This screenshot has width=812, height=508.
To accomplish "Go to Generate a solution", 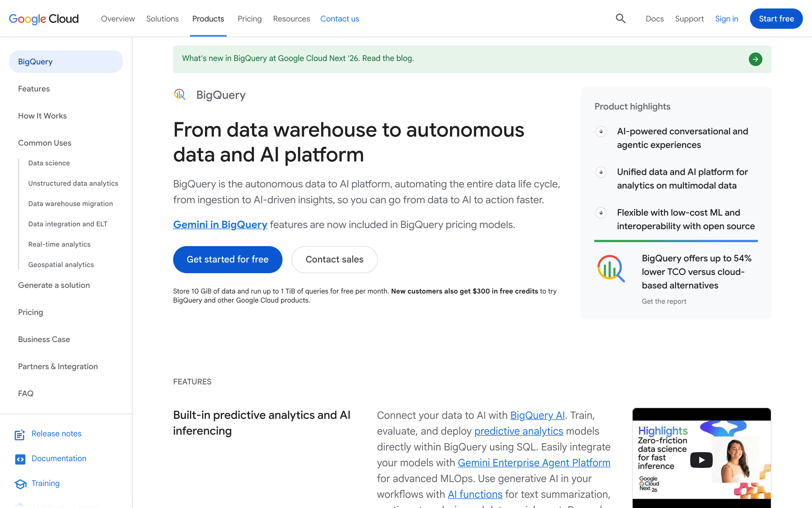I will coord(54,285).
